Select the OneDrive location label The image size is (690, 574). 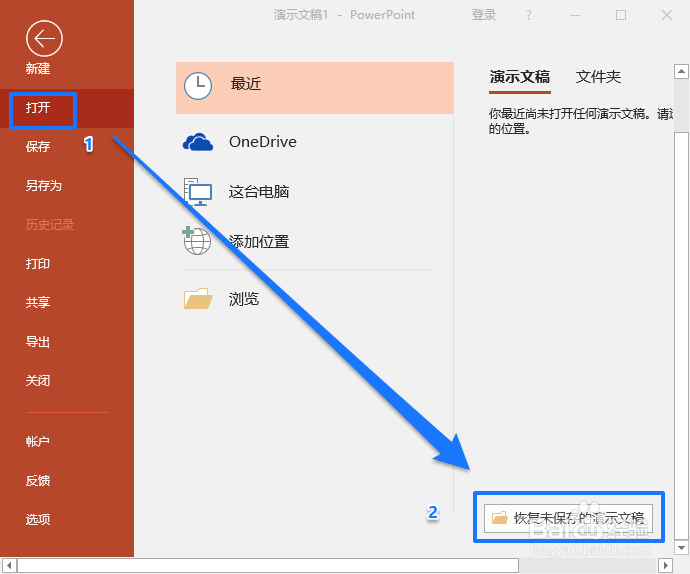pyautogui.click(x=263, y=142)
